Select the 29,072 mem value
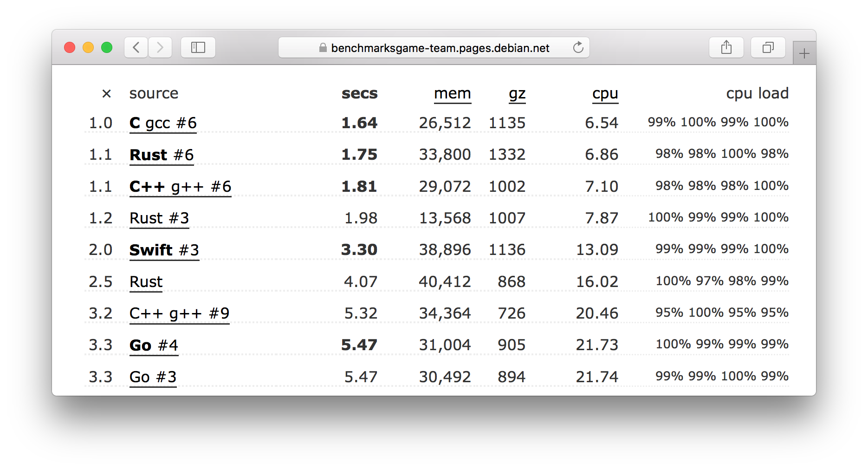Image resolution: width=868 pixels, height=470 pixels. point(445,187)
